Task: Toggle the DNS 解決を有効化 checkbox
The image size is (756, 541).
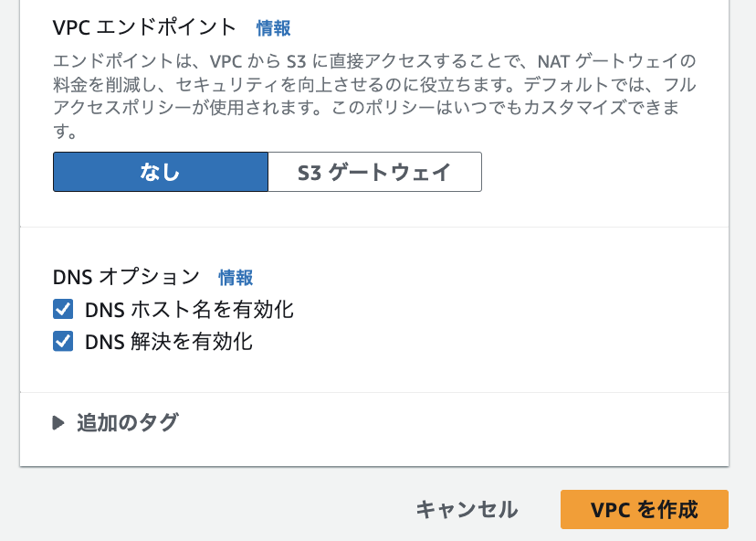Action: coord(63,342)
